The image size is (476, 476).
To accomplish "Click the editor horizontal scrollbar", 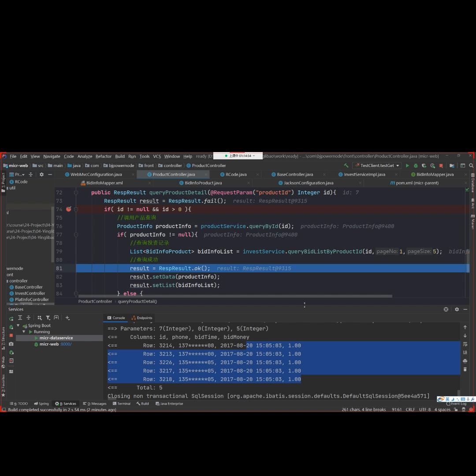I will pos(235,296).
